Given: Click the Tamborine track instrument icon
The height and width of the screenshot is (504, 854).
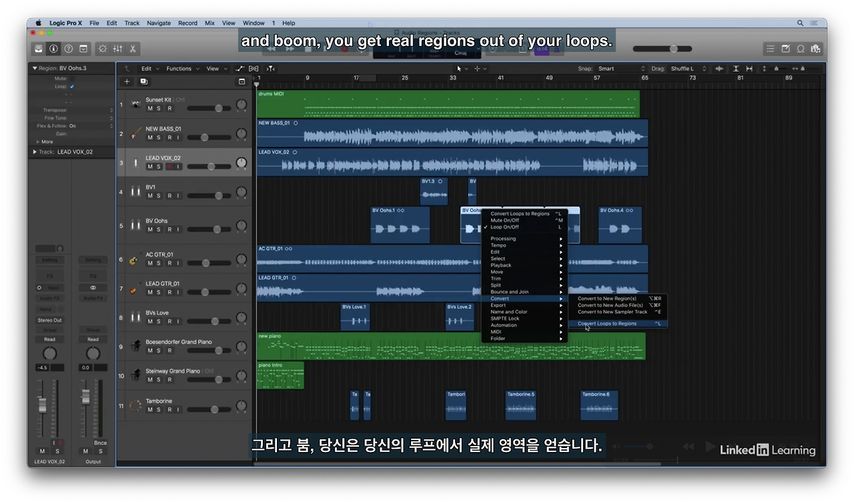Looking at the screenshot, I should (135, 405).
